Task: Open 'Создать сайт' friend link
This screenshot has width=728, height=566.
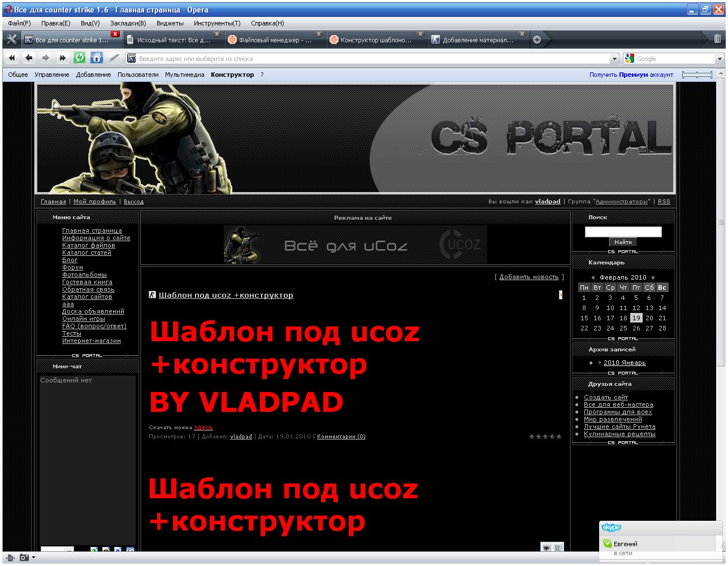Action: click(606, 397)
